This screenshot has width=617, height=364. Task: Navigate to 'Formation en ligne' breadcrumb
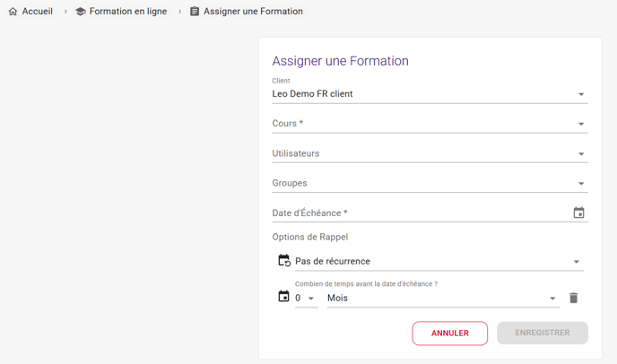[127, 12]
